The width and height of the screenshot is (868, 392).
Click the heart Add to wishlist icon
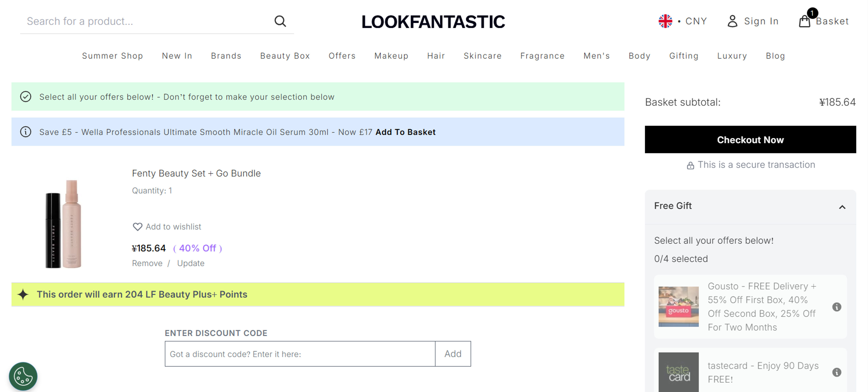coord(137,227)
